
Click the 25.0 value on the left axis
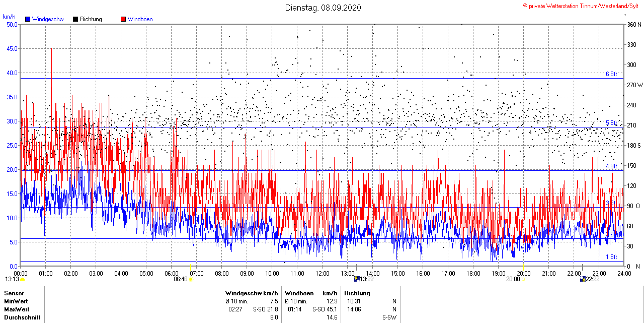[x=11, y=145]
